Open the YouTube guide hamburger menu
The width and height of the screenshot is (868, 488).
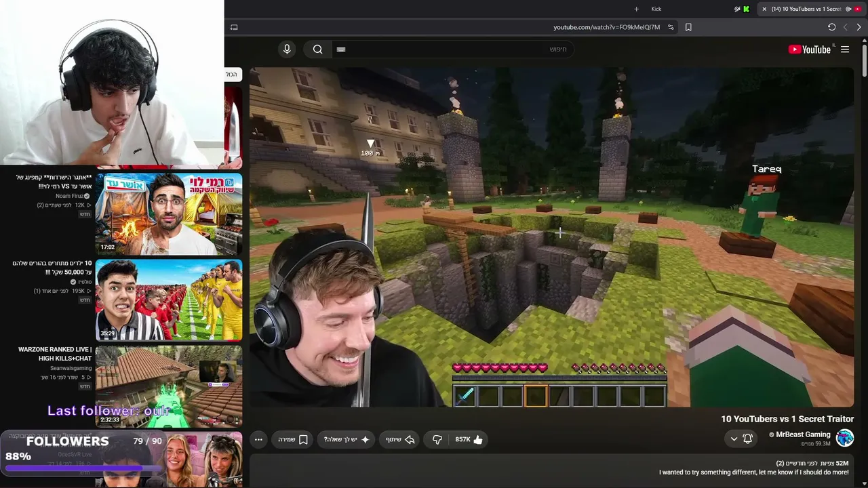pyautogui.click(x=845, y=49)
